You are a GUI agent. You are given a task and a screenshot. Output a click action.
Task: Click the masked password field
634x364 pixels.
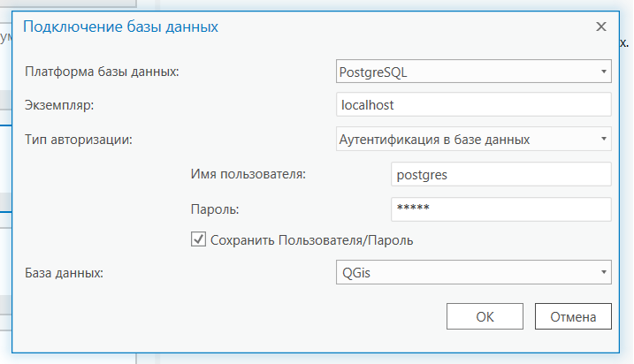[x=500, y=209]
